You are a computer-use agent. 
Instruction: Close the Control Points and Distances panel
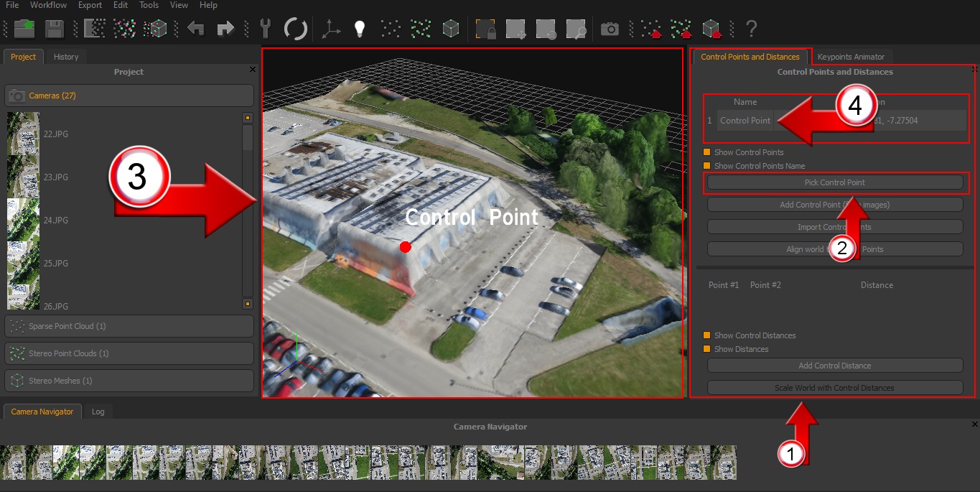(x=975, y=69)
